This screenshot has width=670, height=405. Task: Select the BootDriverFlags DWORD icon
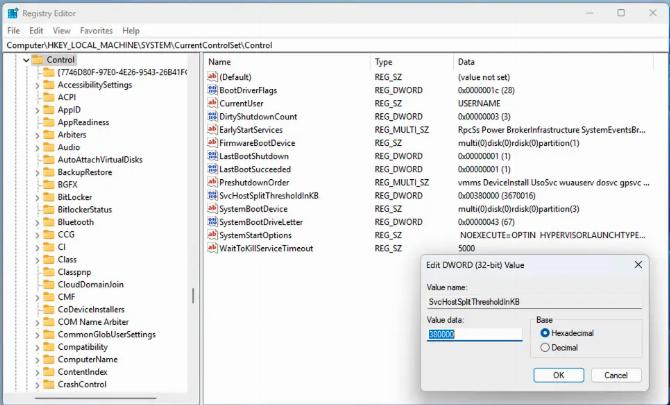[212, 90]
